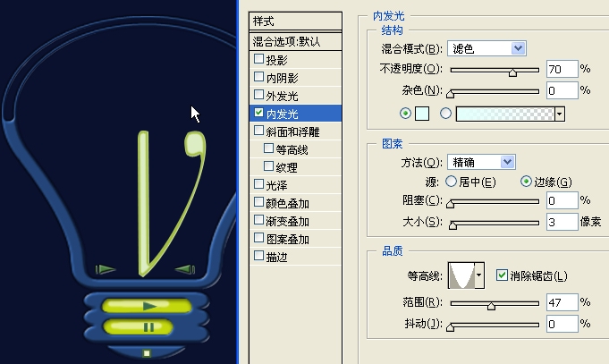
Task: Click the light cyan glow color swatch
Action: click(x=422, y=114)
